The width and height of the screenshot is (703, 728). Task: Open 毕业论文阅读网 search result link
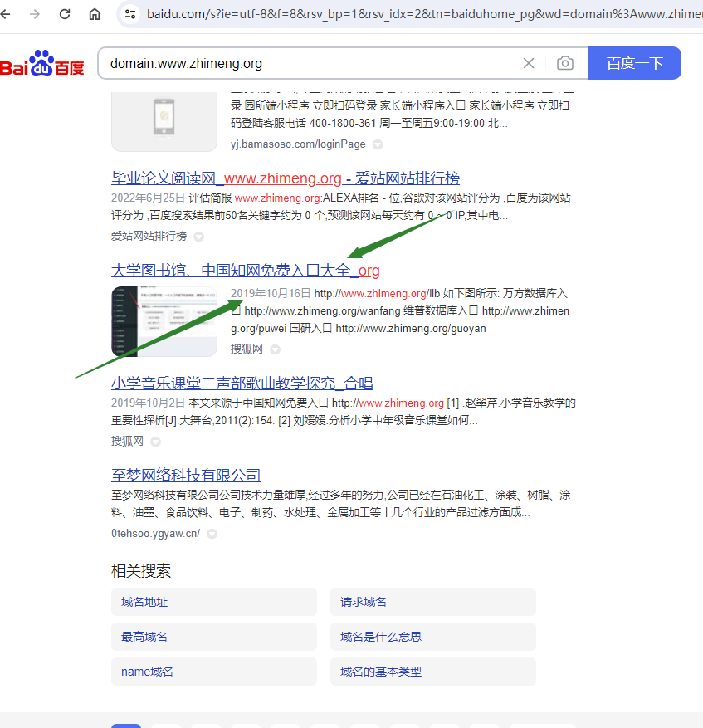pyautogui.click(x=285, y=178)
